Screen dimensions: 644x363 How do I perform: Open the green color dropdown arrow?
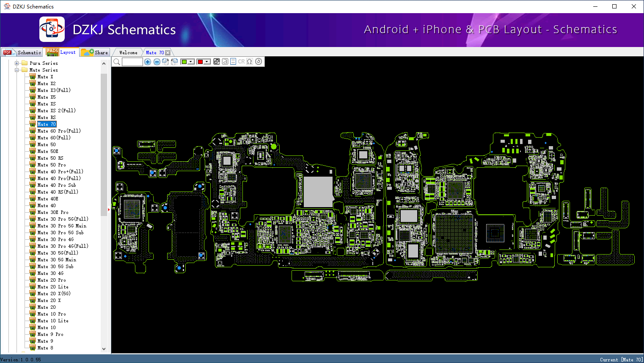[191, 62]
